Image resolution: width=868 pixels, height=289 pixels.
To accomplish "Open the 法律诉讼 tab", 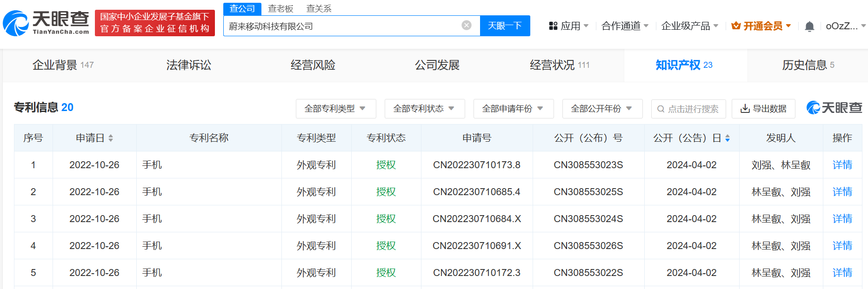I will [188, 65].
